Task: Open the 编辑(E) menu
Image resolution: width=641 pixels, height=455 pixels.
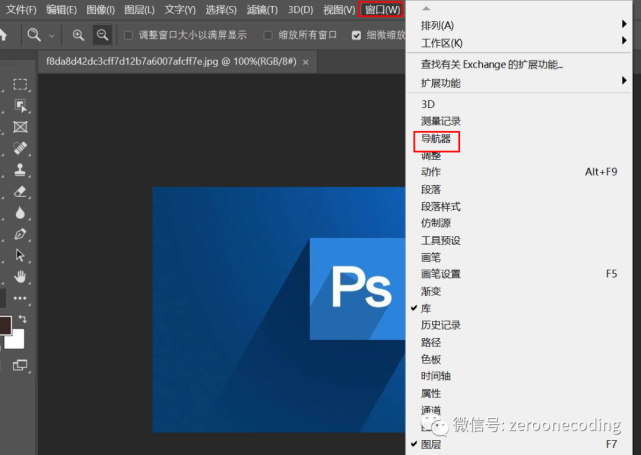Action: [x=61, y=10]
